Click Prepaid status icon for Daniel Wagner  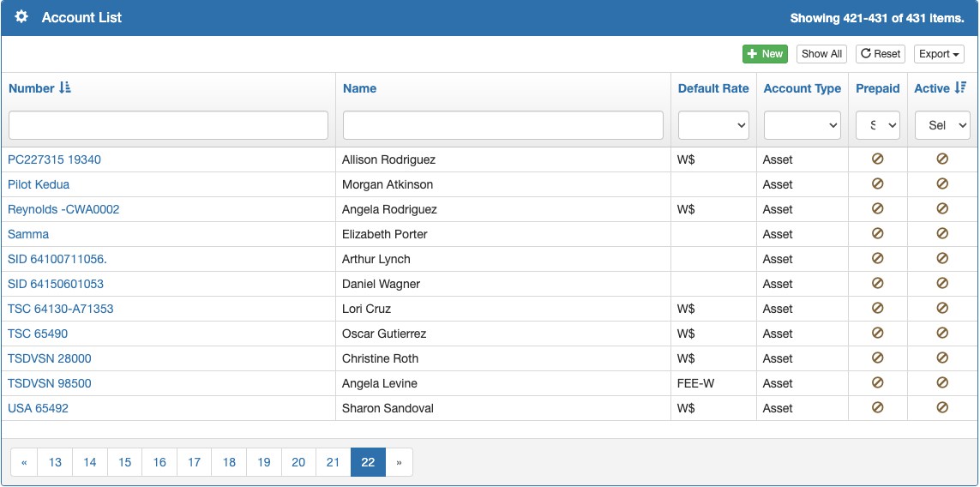[877, 283]
